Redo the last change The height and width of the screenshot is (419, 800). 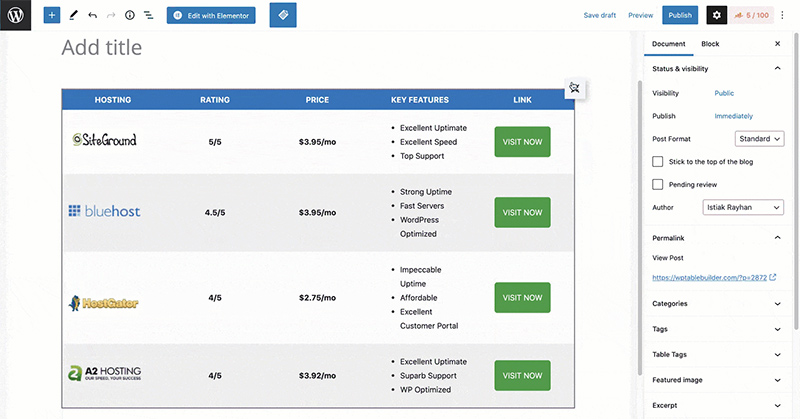click(111, 15)
